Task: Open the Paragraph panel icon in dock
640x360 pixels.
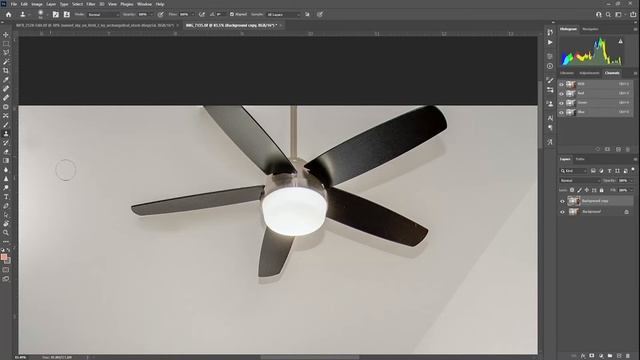Action: (x=550, y=128)
